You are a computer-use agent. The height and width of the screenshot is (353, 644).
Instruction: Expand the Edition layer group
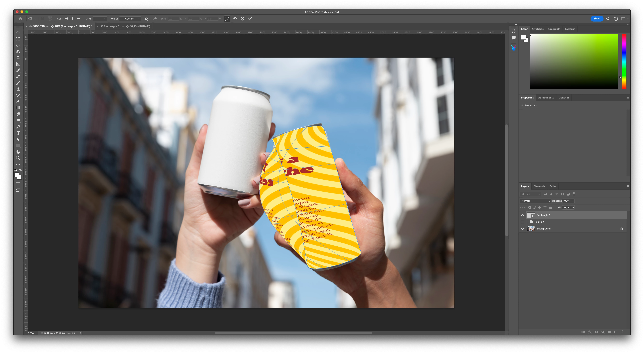pos(528,222)
